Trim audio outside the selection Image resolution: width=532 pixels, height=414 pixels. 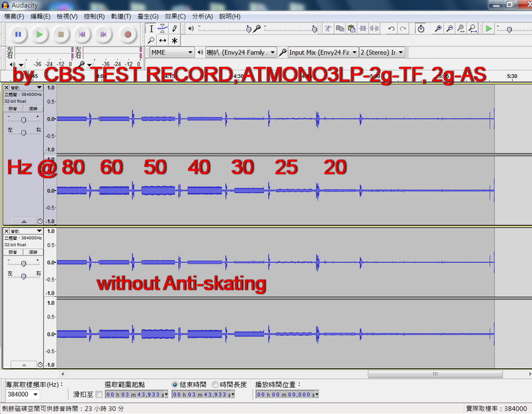pos(363,29)
